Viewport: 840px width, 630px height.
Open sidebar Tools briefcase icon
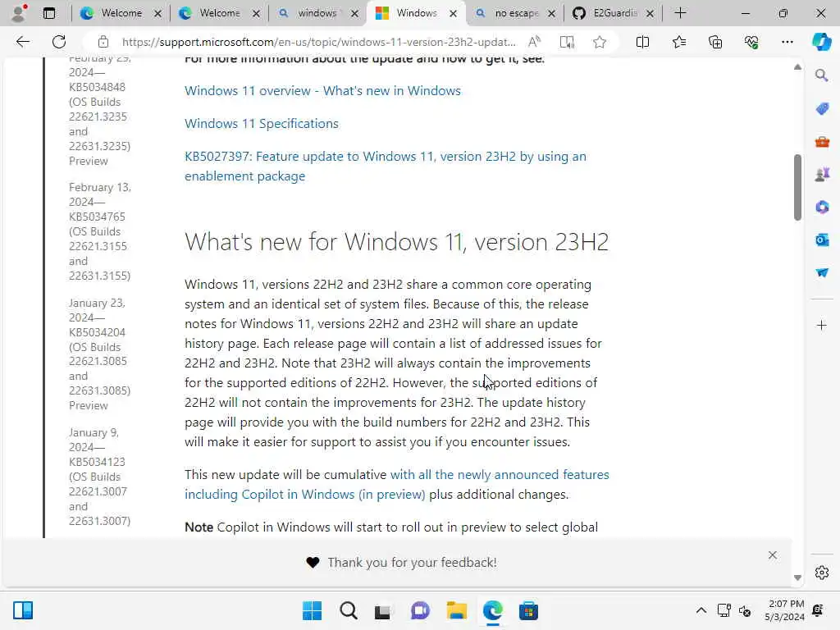click(822, 142)
